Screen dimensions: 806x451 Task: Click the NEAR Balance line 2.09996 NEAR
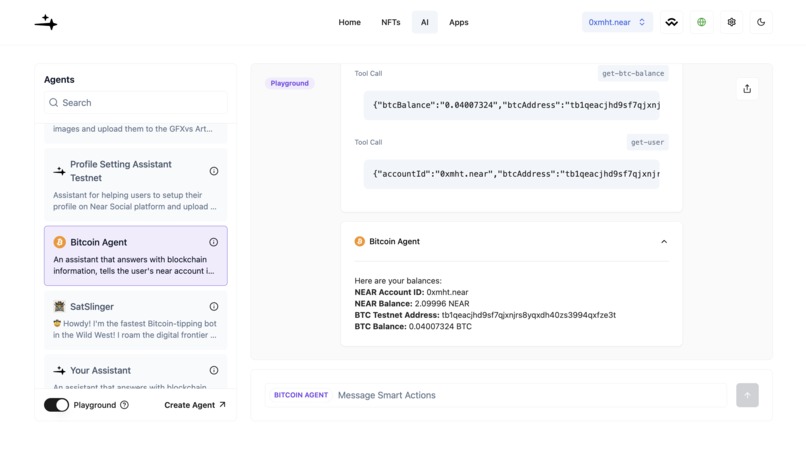412,303
